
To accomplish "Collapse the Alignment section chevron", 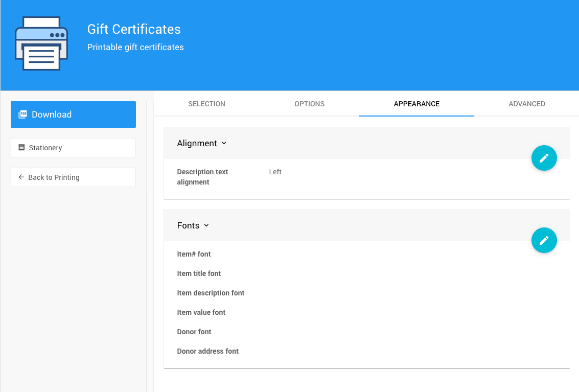I will pos(224,144).
